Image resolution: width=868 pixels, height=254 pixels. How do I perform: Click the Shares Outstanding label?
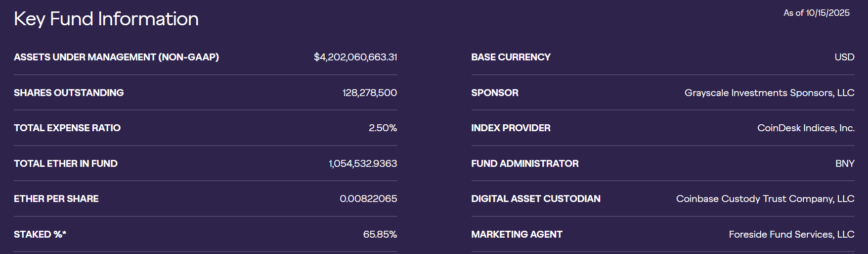[69, 93]
